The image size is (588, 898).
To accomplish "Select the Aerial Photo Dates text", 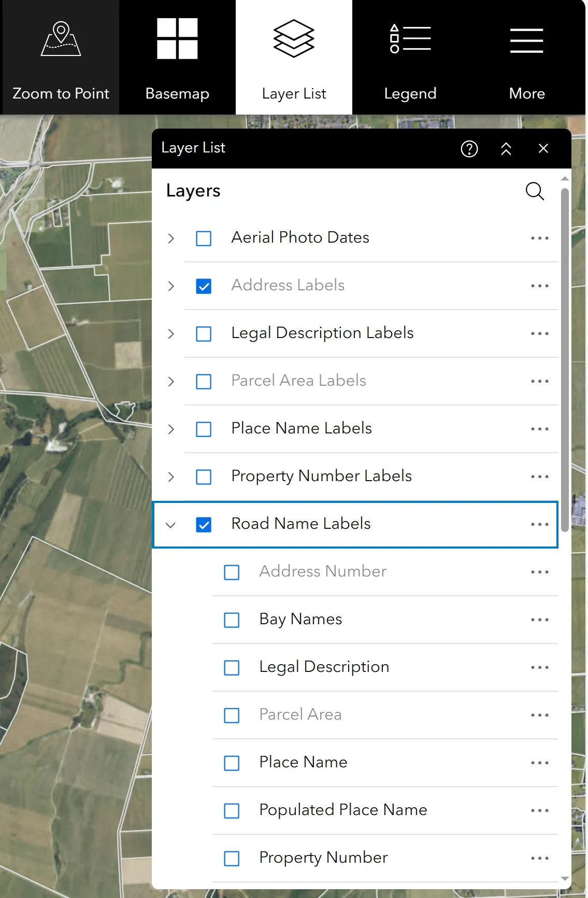I will [x=300, y=237].
